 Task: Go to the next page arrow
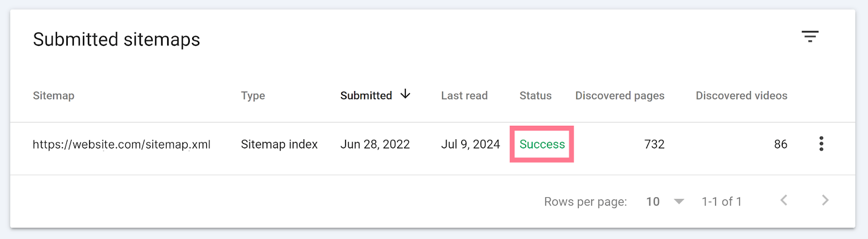tap(825, 201)
